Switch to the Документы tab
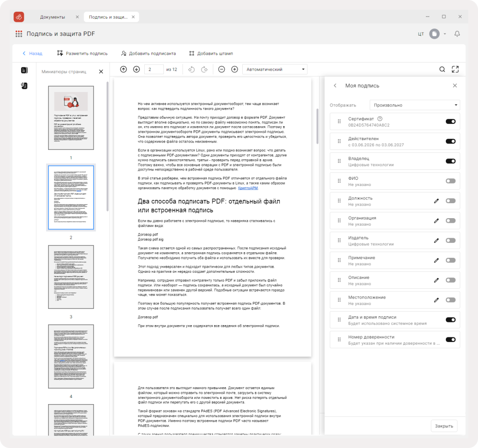 (x=52, y=17)
